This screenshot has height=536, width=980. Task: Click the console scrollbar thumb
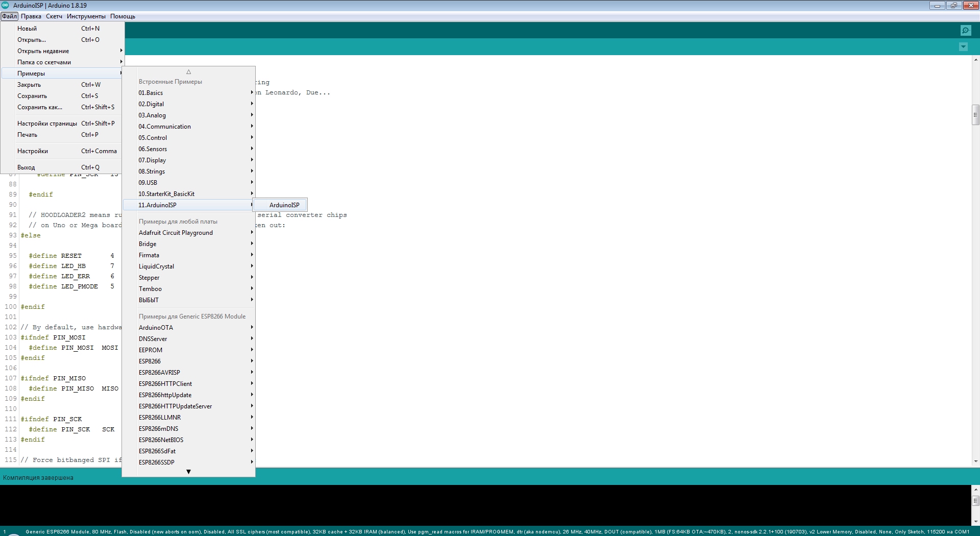click(975, 500)
